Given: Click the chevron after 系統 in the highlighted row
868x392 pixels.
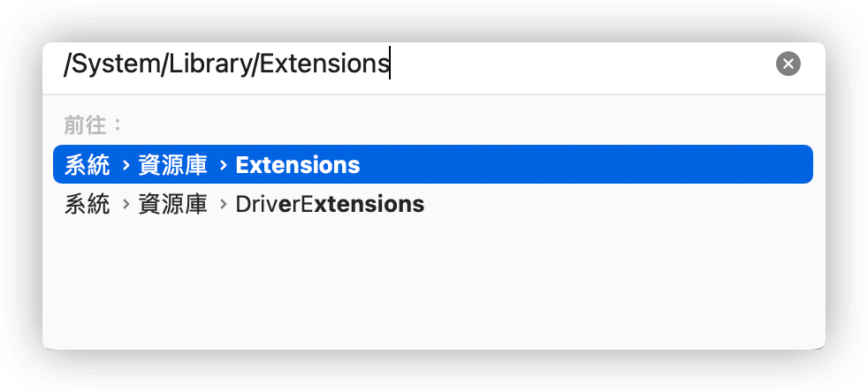Looking at the screenshot, I should [x=126, y=165].
